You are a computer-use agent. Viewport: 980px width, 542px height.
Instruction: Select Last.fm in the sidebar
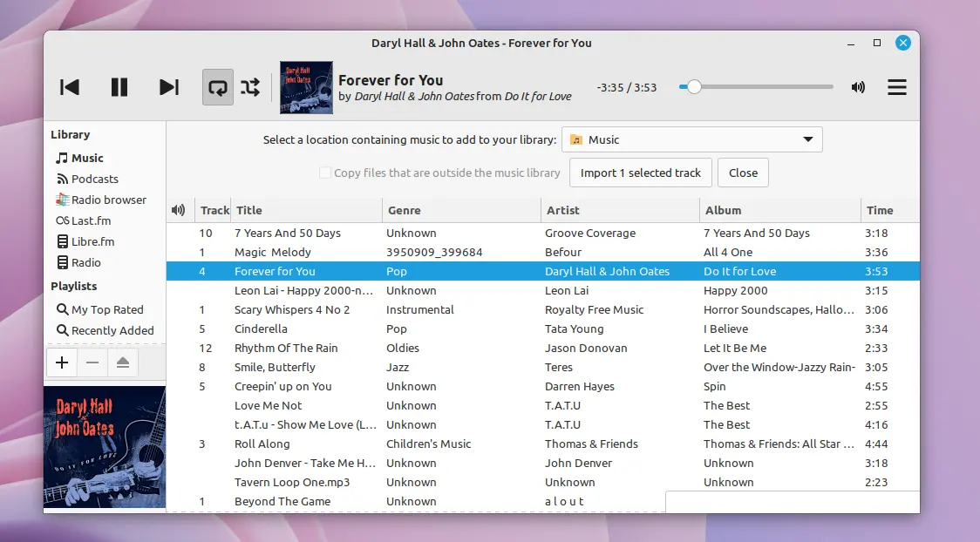coord(91,220)
